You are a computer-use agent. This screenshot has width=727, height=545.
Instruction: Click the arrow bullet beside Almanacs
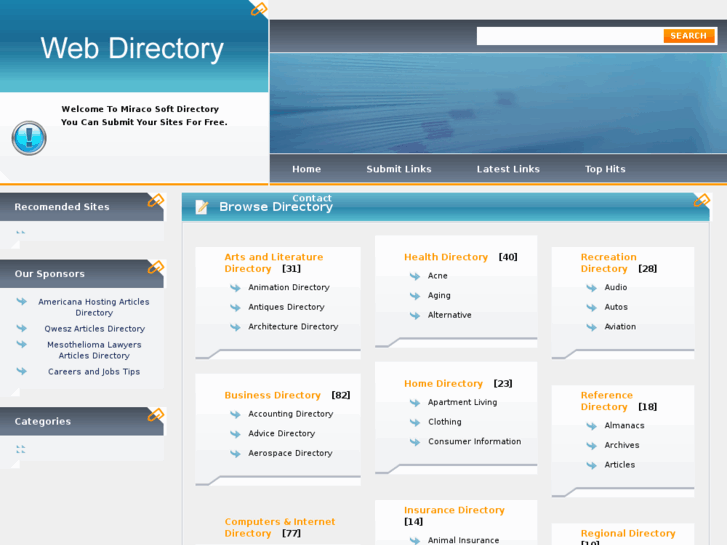tap(592, 426)
